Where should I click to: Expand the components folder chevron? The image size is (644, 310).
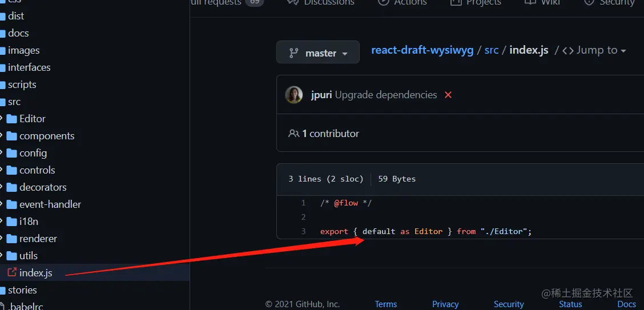[x=2, y=136]
